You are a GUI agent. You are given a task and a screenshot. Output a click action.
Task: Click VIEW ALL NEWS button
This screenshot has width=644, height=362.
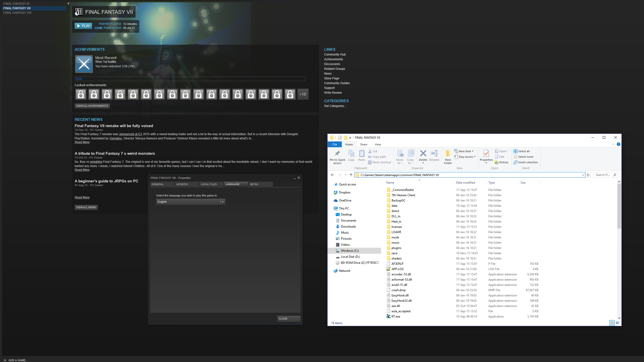click(x=86, y=207)
